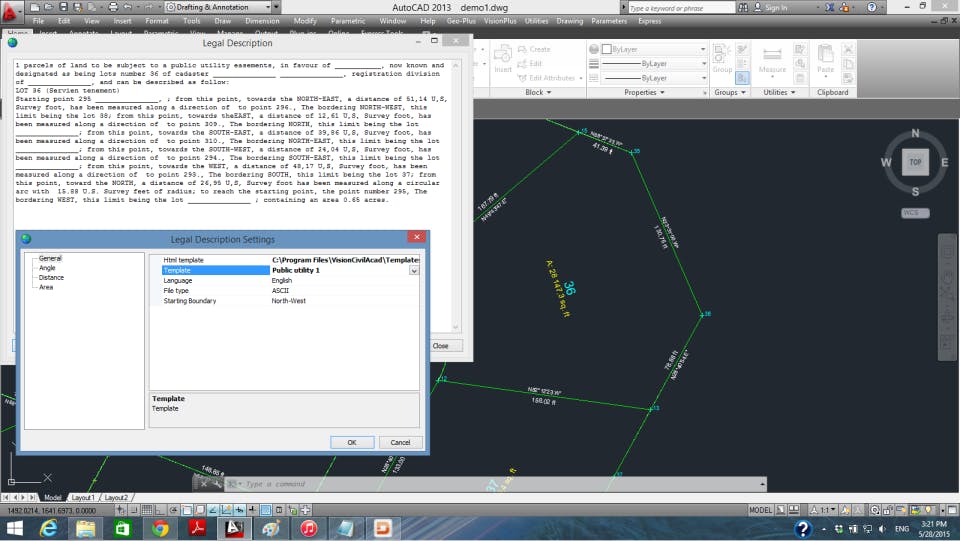Click the Windows Start button

pyautogui.click(x=16, y=528)
